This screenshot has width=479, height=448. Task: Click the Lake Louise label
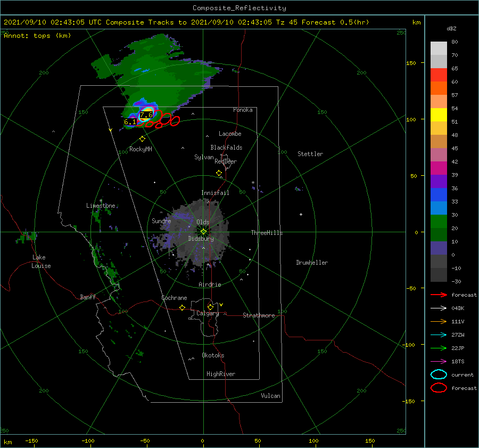41,262
